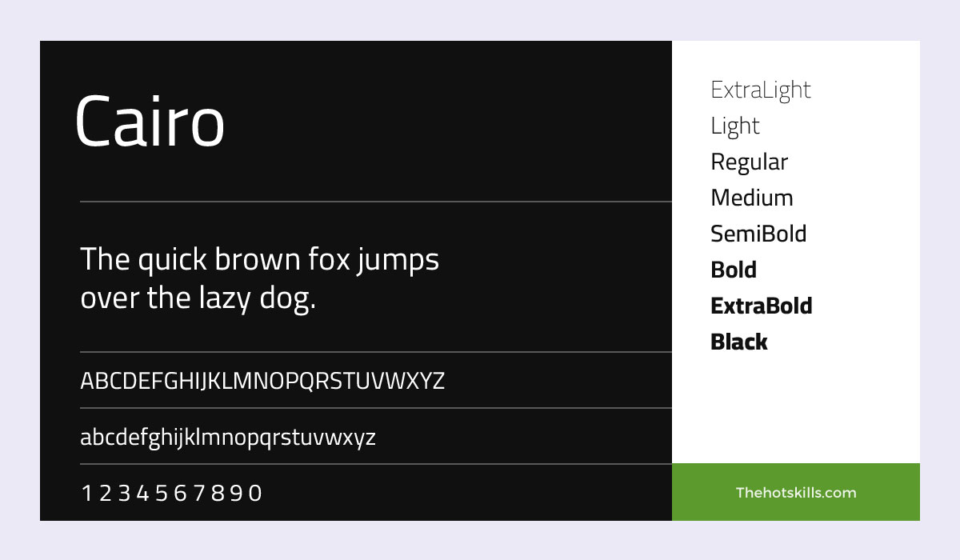
Task: Pick the SemiBold weight label
Action: coord(758,234)
